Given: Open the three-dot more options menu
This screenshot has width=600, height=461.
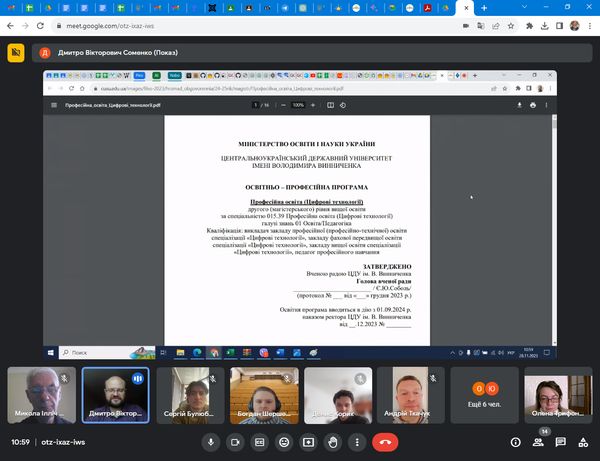Looking at the screenshot, I should [x=357, y=441].
